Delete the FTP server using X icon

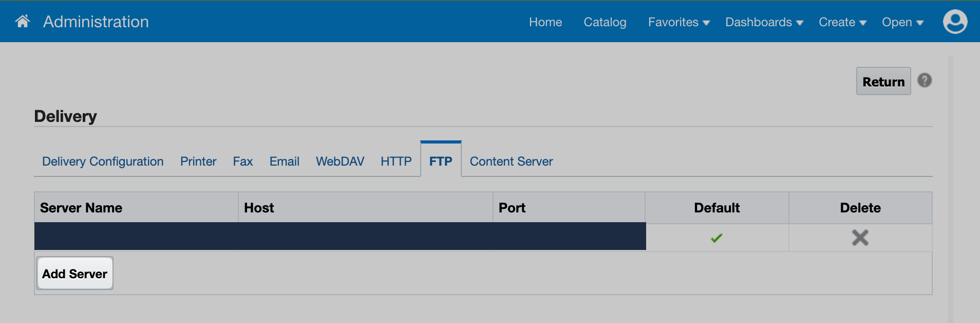coord(860,238)
